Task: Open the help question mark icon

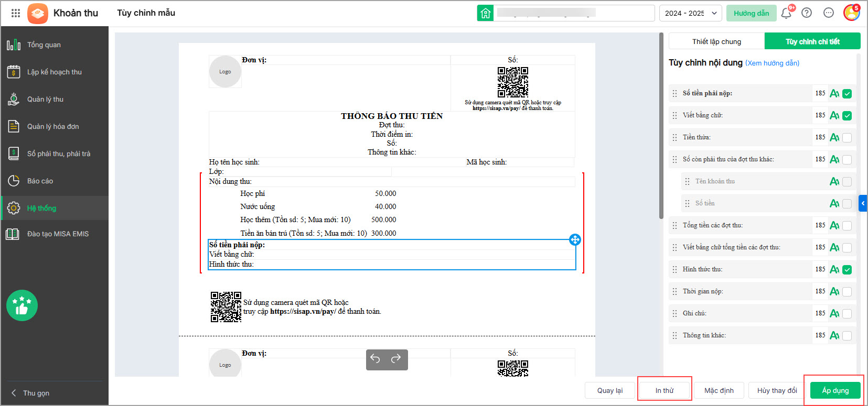Action: [x=807, y=13]
